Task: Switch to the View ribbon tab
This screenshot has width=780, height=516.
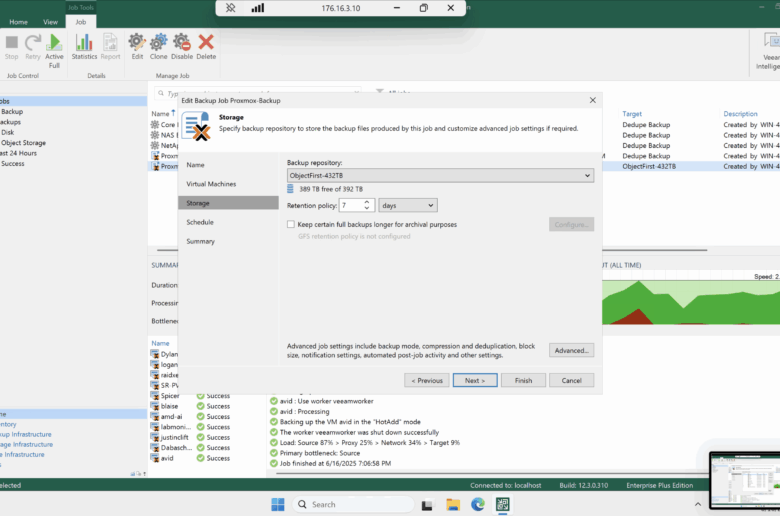Action: (x=50, y=22)
